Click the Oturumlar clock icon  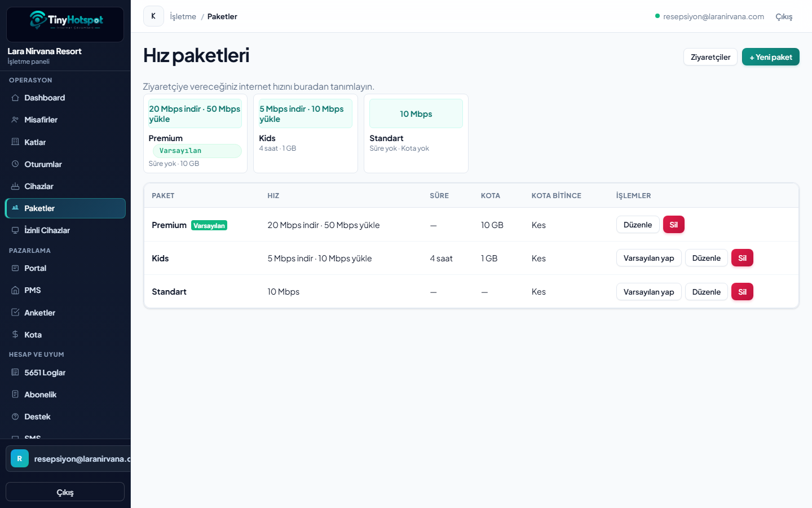[x=15, y=164]
